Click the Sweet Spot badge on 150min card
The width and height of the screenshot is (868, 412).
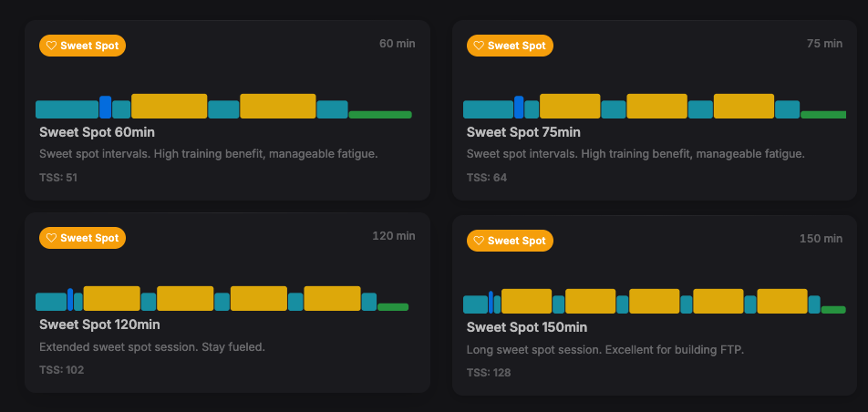coord(510,241)
